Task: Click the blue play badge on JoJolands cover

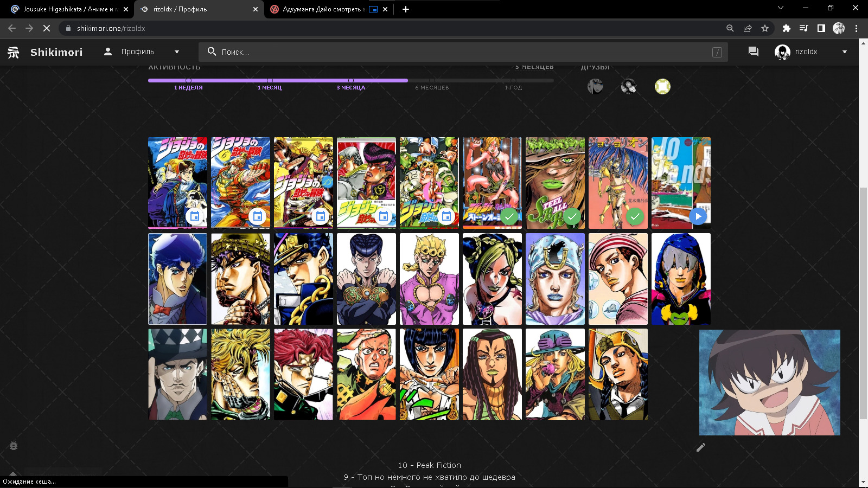Action: click(698, 216)
